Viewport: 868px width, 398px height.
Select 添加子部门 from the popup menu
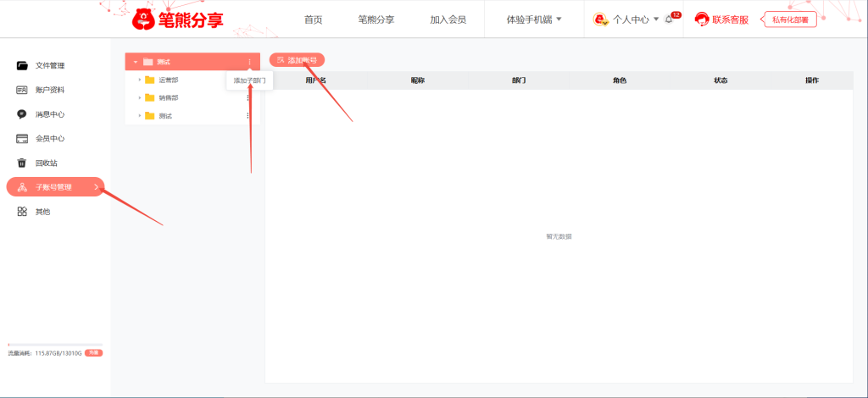249,80
